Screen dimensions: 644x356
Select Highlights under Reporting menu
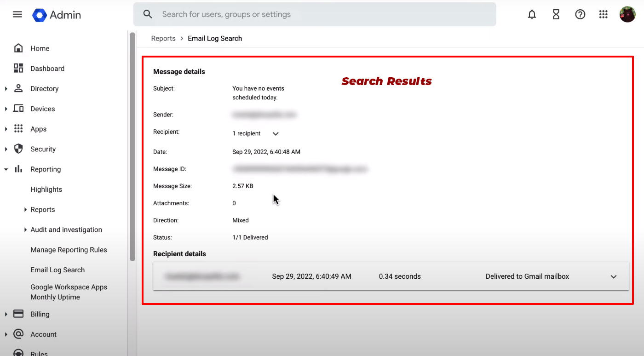(46, 189)
